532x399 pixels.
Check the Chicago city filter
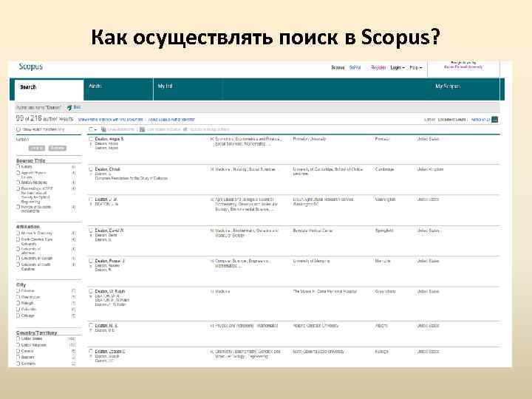(18, 316)
